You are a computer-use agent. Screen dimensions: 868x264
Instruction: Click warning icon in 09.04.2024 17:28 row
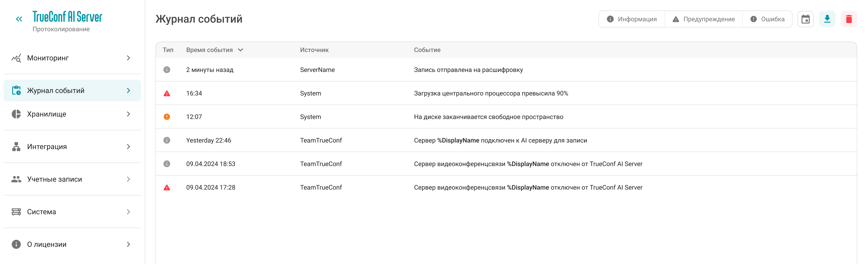tap(167, 188)
